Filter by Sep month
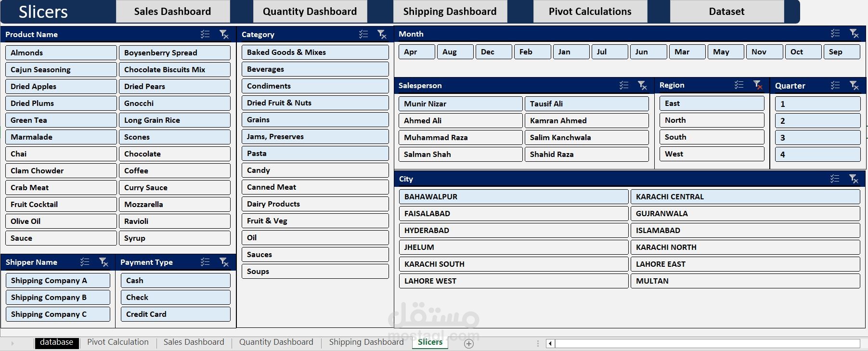The height and width of the screenshot is (351, 868). [842, 52]
